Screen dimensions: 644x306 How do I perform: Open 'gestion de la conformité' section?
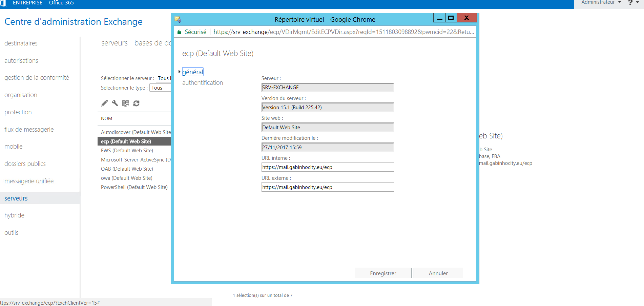(37, 78)
